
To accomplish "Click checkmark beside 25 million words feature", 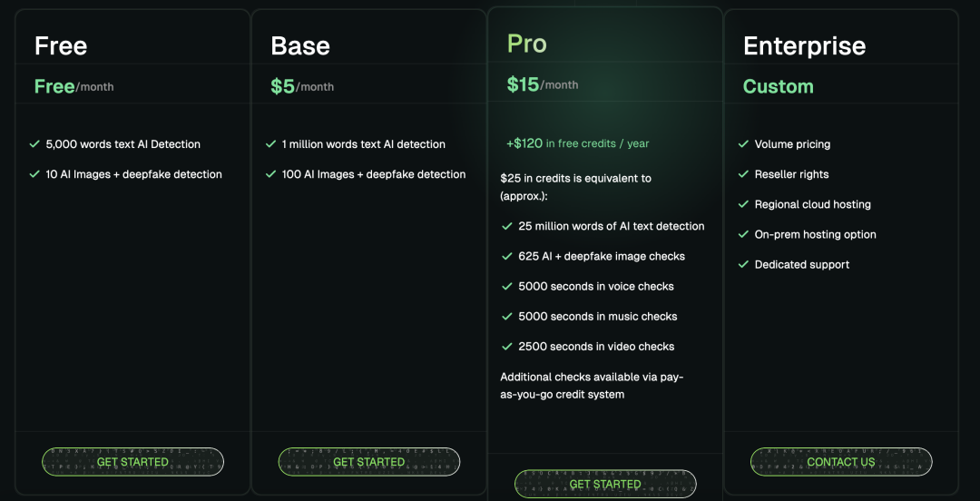I will tap(507, 226).
